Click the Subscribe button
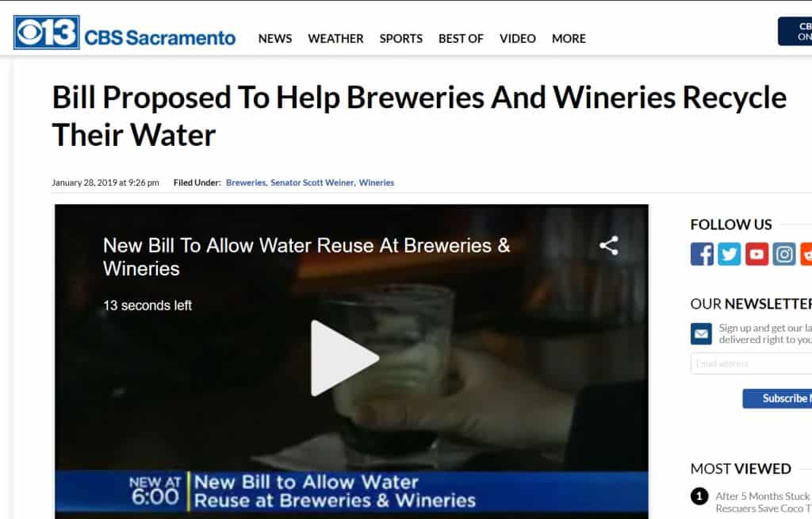The image size is (812, 519). (x=777, y=398)
